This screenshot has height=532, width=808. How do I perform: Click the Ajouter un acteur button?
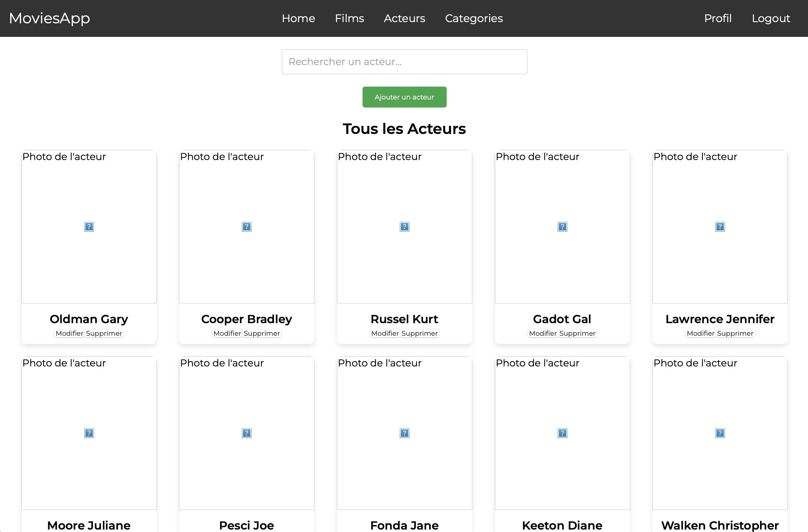coord(404,97)
